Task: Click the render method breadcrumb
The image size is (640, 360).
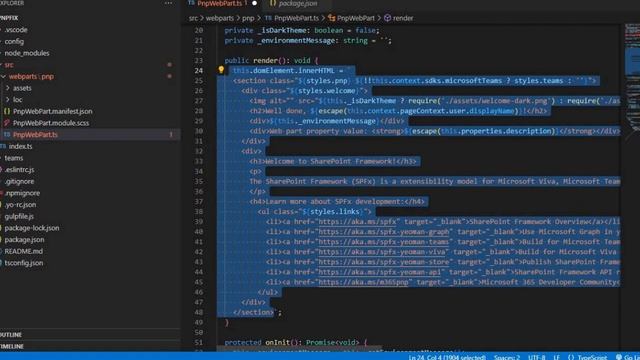Action: pyautogui.click(x=398, y=18)
